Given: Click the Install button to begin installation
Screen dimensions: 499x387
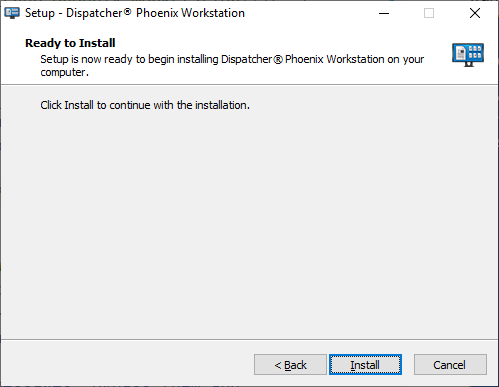Looking at the screenshot, I should [365, 365].
